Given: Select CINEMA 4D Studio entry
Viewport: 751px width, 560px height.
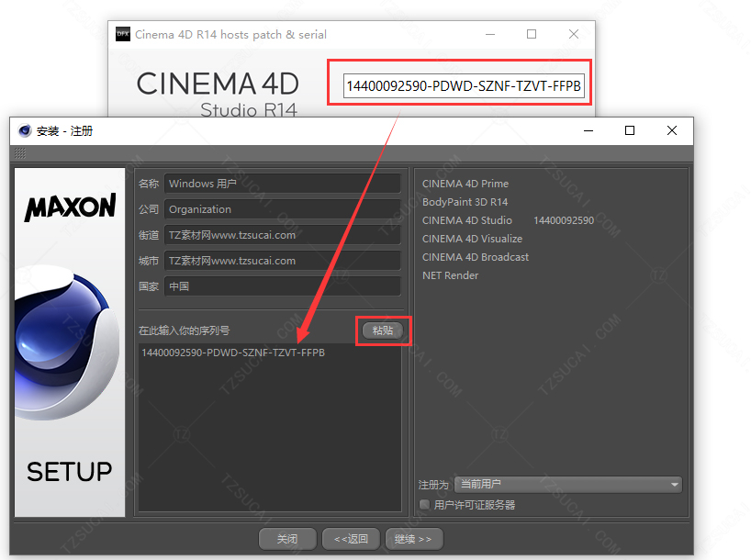Looking at the screenshot, I should [x=467, y=220].
